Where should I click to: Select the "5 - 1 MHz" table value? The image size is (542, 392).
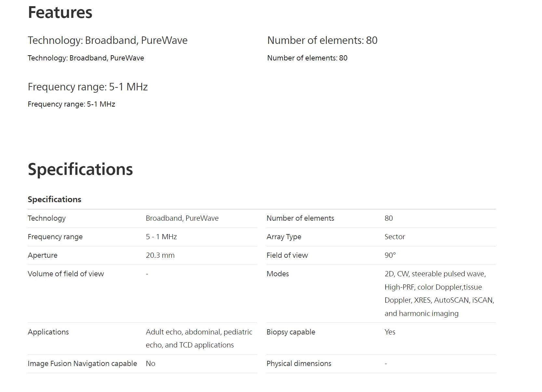pos(161,237)
